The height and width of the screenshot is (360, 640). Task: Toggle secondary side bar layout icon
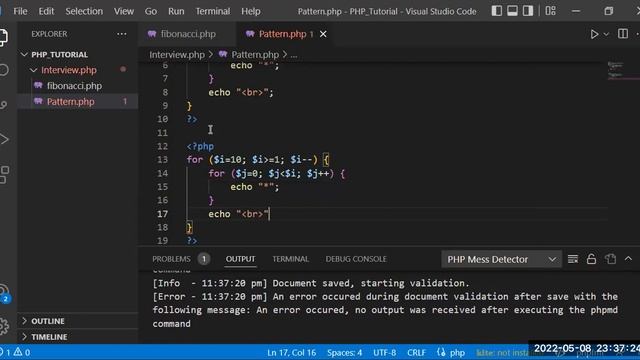[528, 11]
